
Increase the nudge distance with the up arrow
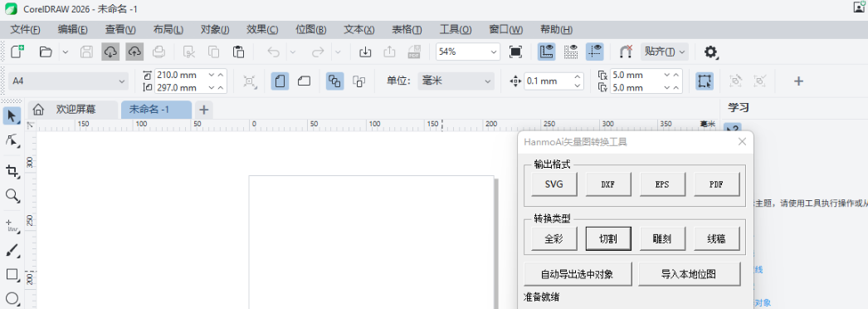(x=578, y=77)
